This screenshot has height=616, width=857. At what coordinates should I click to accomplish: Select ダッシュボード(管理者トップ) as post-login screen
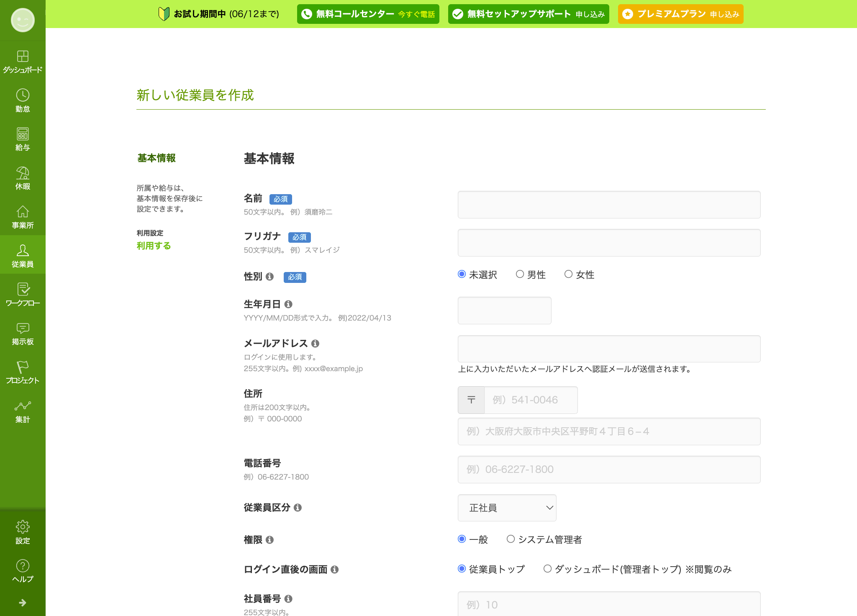pos(547,569)
